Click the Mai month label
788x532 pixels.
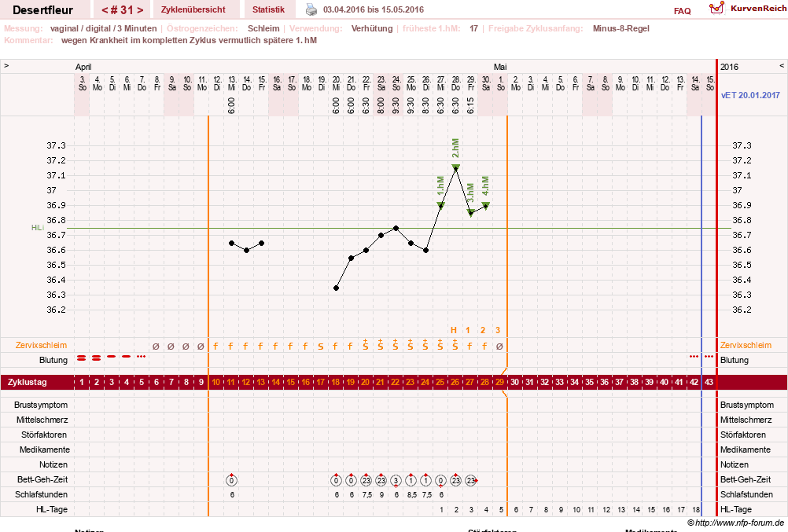coord(500,67)
